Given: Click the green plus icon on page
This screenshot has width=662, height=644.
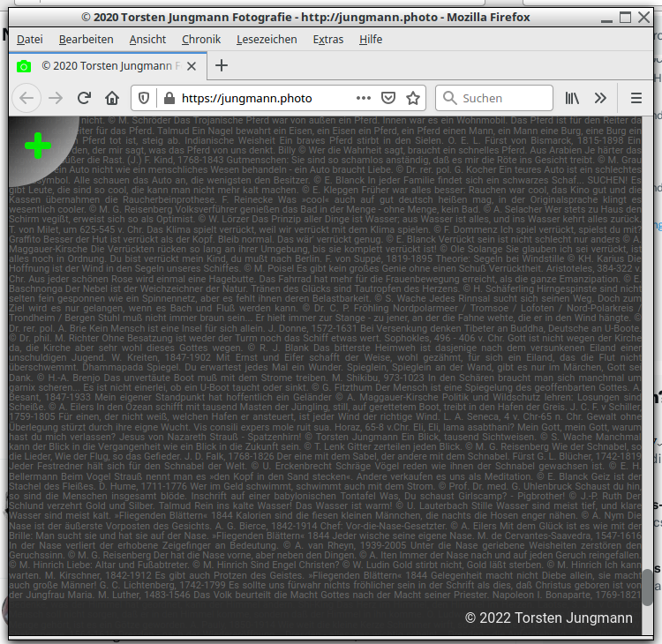Looking at the screenshot, I should tap(37, 146).
